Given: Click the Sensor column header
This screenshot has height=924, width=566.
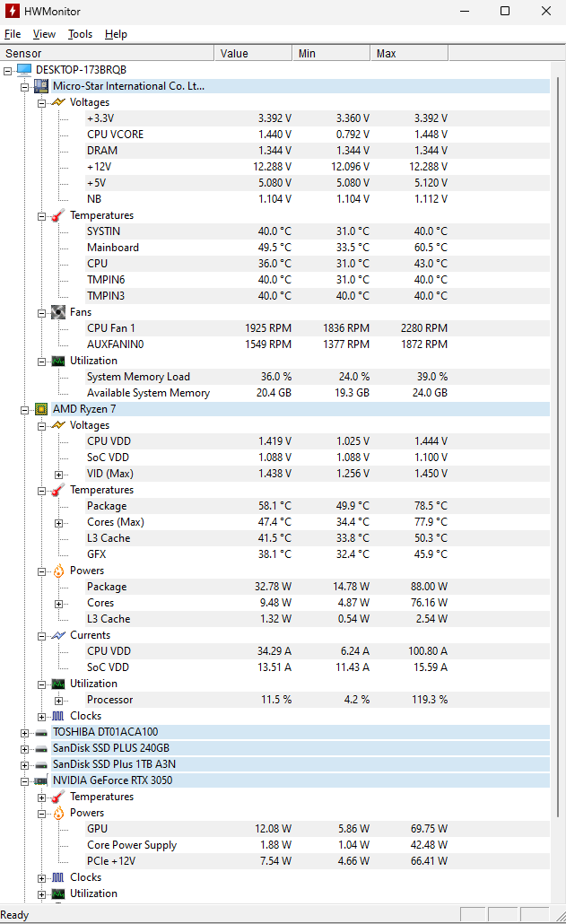Looking at the screenshot, I should coord(107,54).
